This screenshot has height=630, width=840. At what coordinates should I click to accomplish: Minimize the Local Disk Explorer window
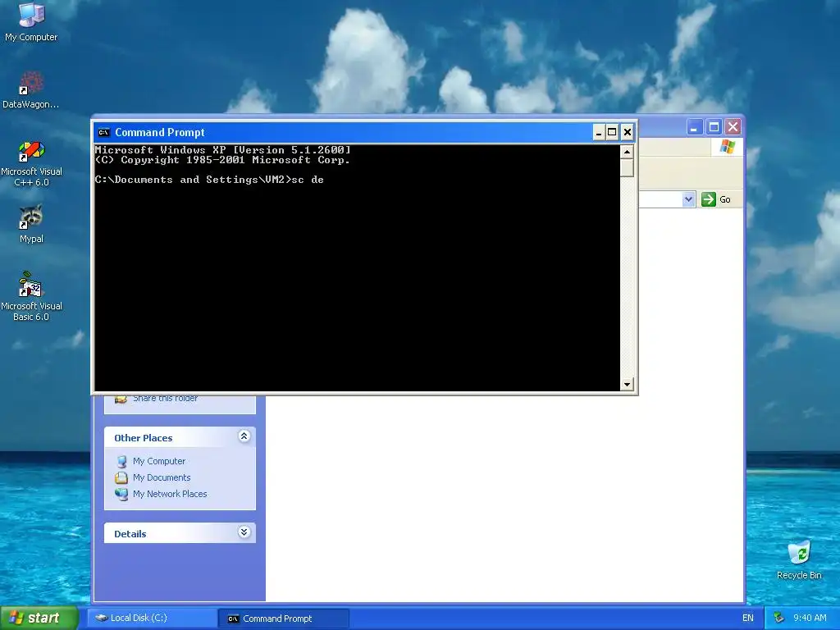point(694,127)
